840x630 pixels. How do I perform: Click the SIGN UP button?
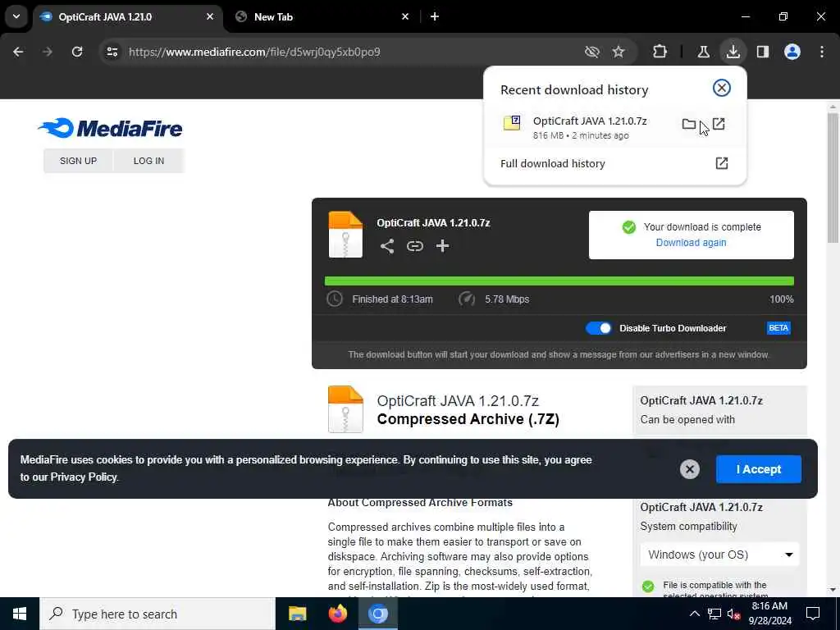pyautogui.click(x=78, y=161)
